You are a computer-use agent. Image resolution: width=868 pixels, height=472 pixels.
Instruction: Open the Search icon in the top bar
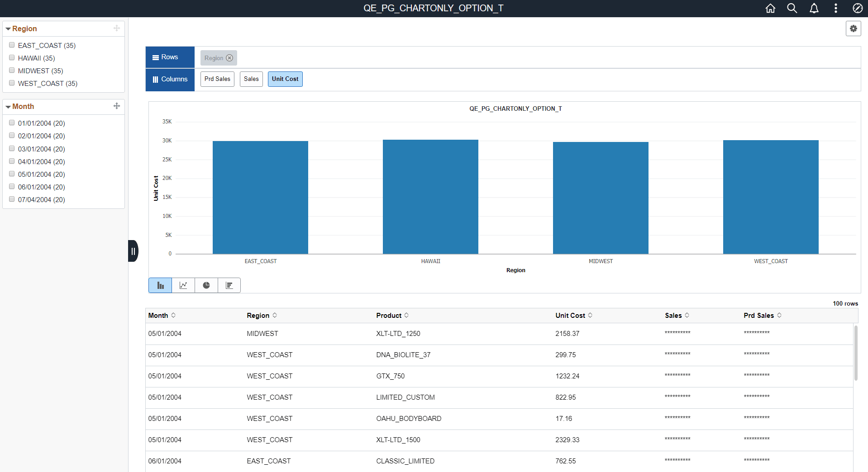click(x=792, y=8)
